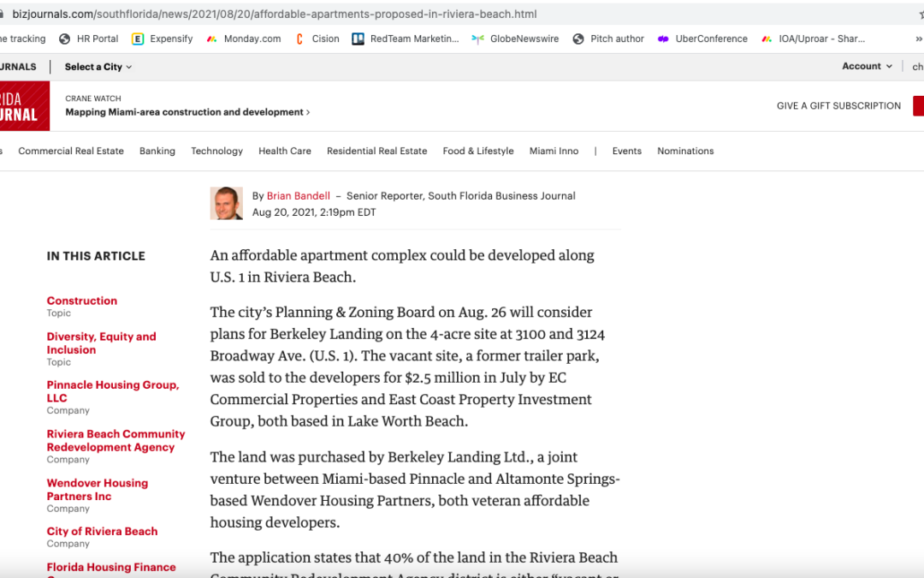Click the Cision bookmark icon
924x578 pixels.
[x=299, y=39]
